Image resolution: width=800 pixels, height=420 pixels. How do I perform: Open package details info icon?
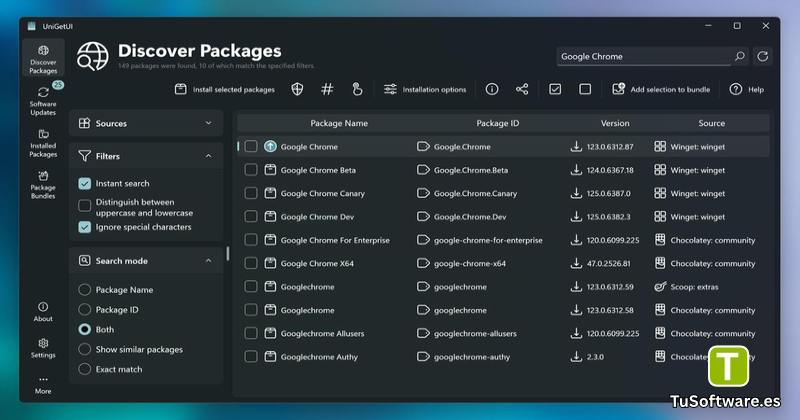coord(492,89)
